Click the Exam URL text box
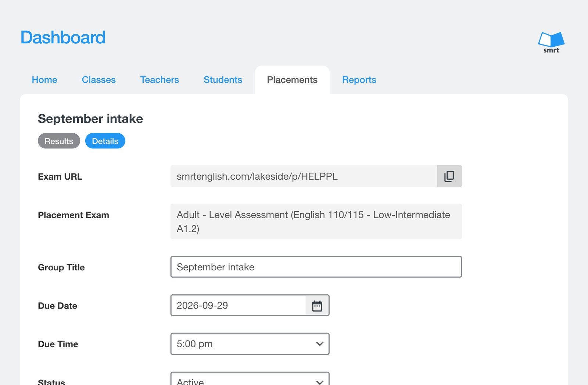The image size is (588, 385). (304, 176)
